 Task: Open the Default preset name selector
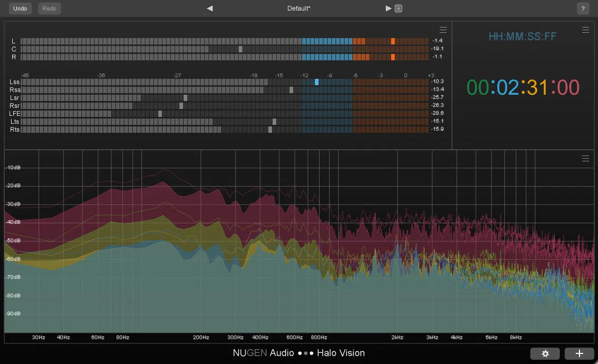click(x=298, y=8)
